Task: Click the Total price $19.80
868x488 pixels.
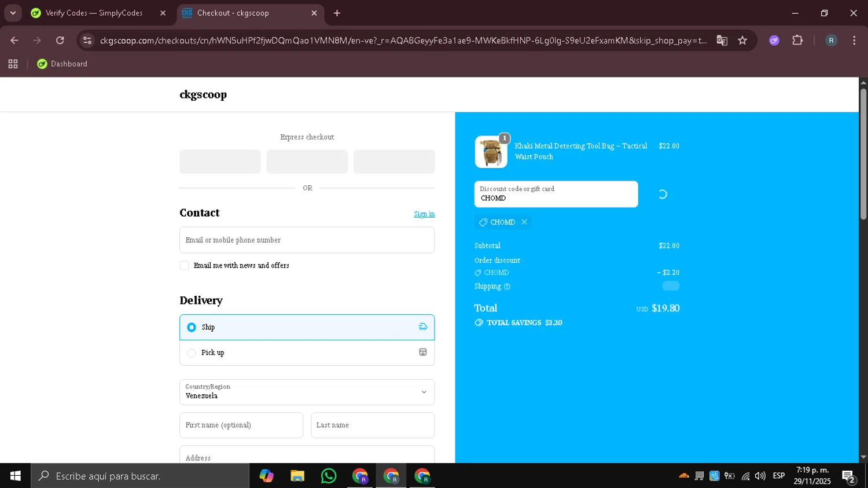Action: tap(665, 309)
